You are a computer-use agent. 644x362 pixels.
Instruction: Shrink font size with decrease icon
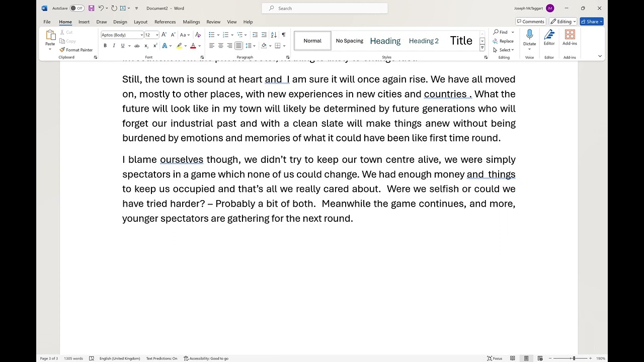173,35
